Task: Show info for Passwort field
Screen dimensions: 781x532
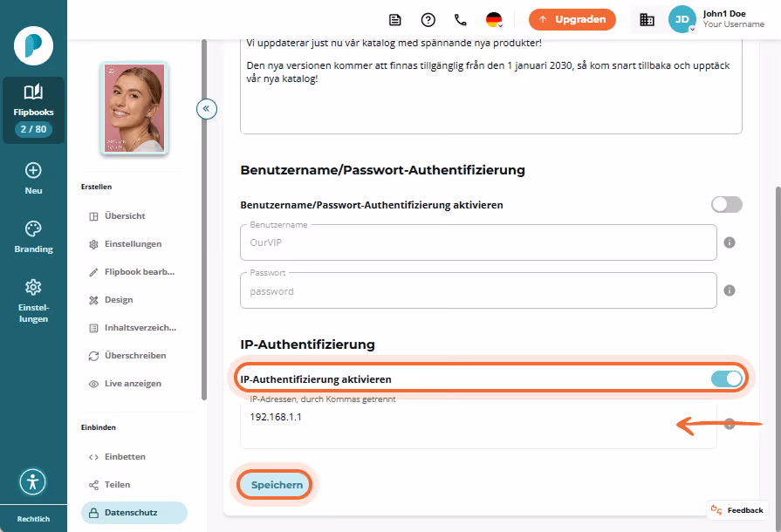Action: pos(730,290)
